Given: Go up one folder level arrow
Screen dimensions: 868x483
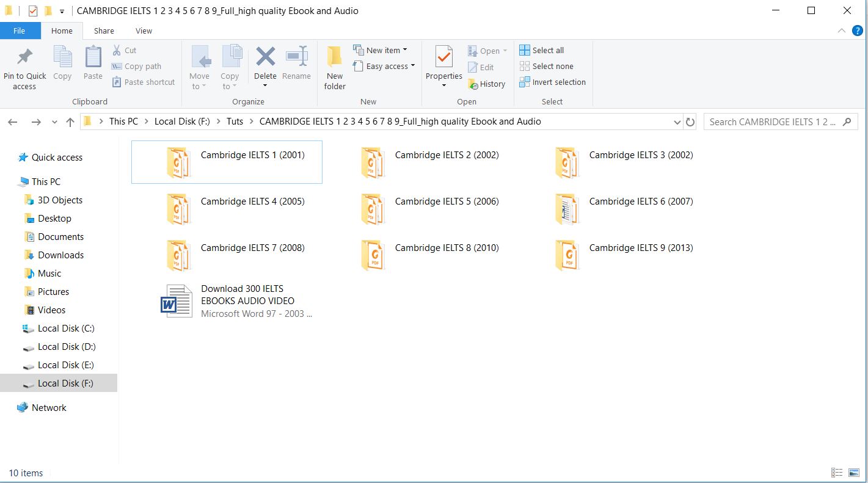Looking at the screenshot, I should (70, 122).
